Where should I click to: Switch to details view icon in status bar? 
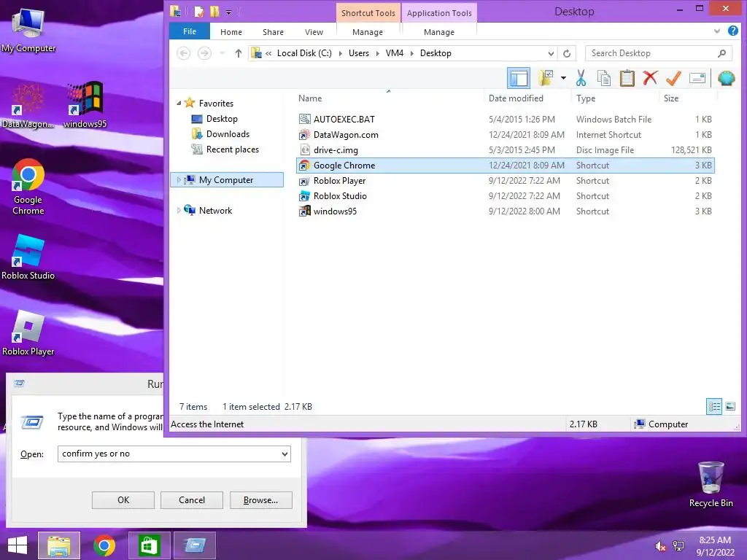(714, 407)
